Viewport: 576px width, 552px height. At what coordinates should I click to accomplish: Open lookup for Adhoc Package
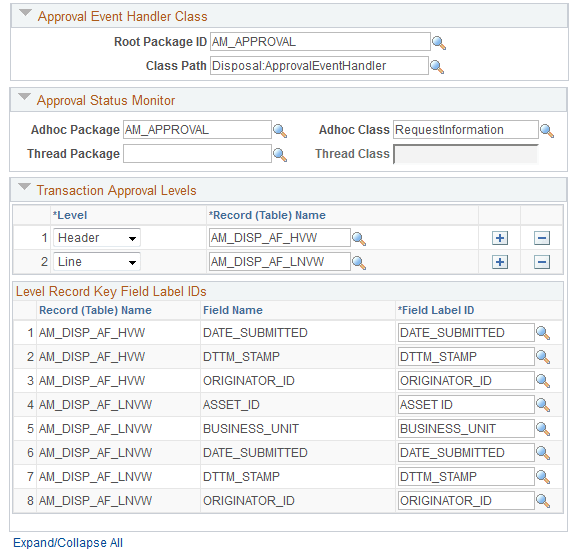click(x=280, y=131)
